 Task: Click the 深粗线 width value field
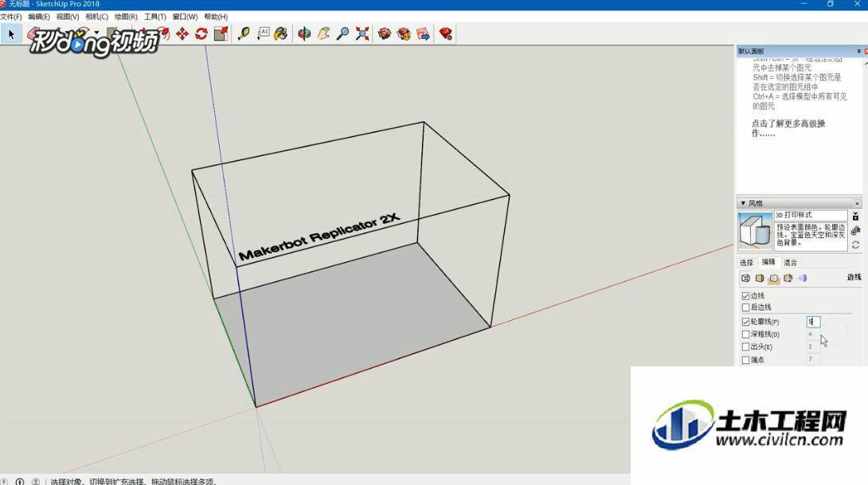[813, 334]
